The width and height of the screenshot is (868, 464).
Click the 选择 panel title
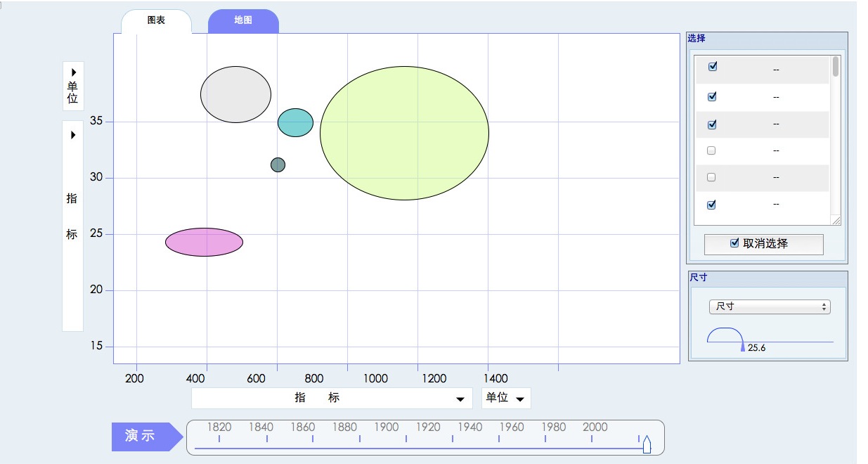coord(697,39)
